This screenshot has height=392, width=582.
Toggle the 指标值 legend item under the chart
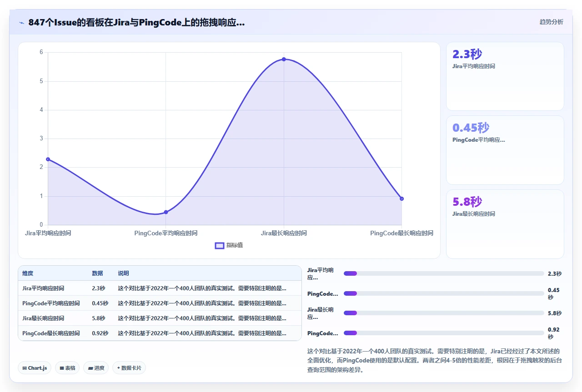click(x=229, y=245)
